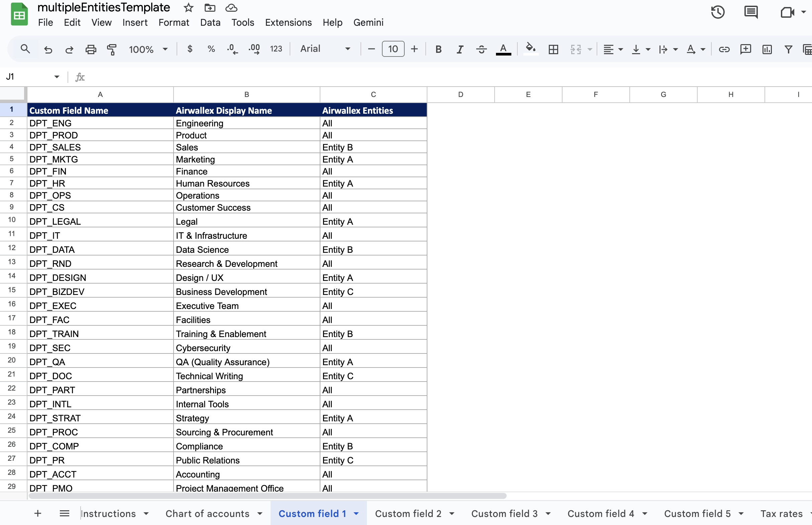Open the Custom field 3 sheet menu
The width and height of the screenshot is (812, 525).
[548, 513]
